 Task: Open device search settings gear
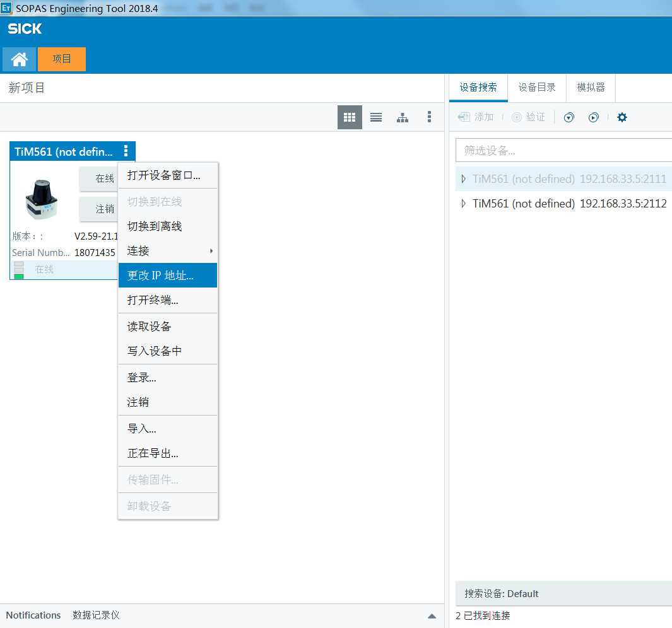coord(622,117)
